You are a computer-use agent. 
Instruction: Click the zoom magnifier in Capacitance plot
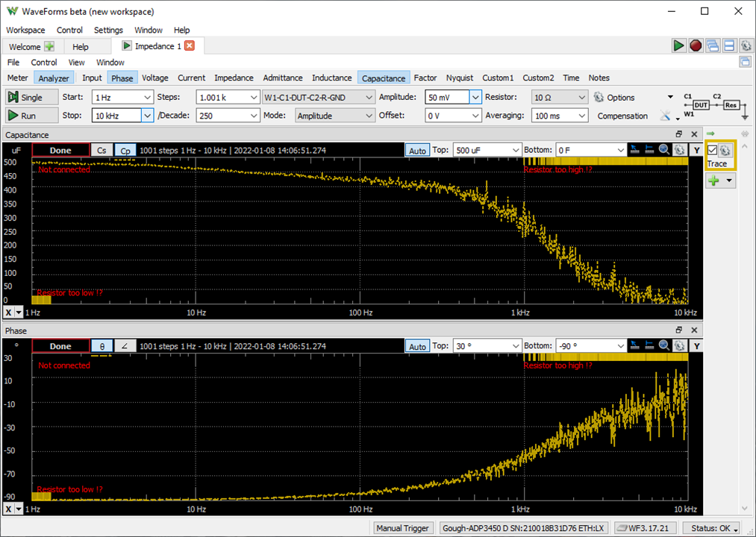click(x=664, y=150)
